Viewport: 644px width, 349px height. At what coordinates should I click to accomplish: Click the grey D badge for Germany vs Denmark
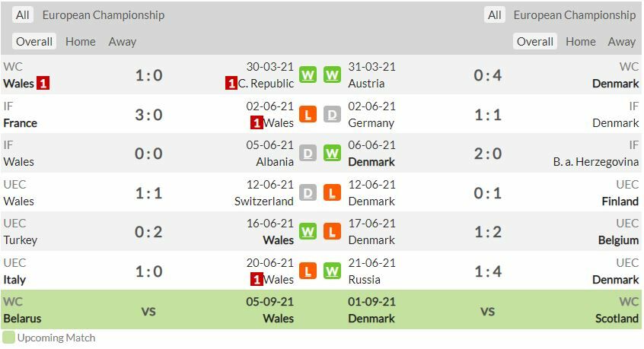point(332,115)
